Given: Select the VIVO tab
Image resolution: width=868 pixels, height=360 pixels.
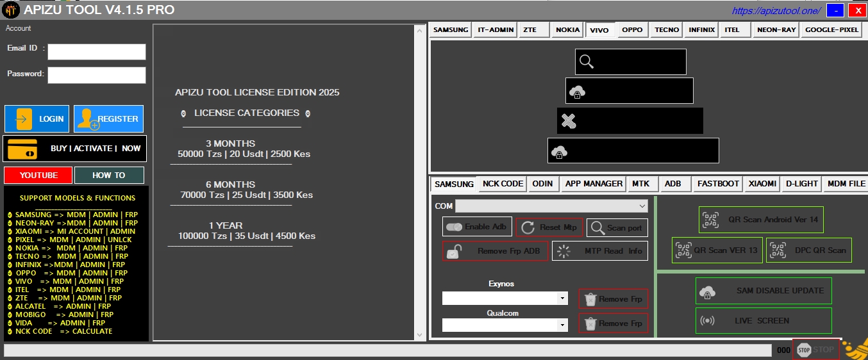Looking at the screenshot, I should tap(600, 30).
